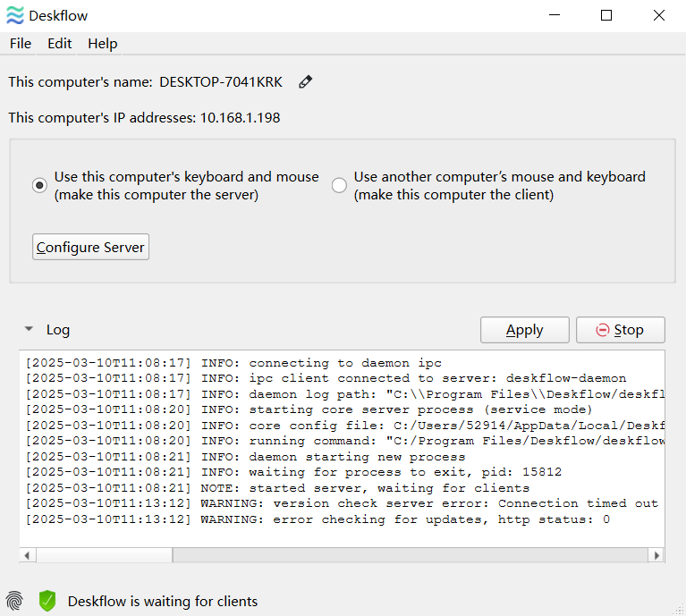Screen dimensions: 686x616
Task: Select client mode radio button
Action: click(x=339, y=185)
